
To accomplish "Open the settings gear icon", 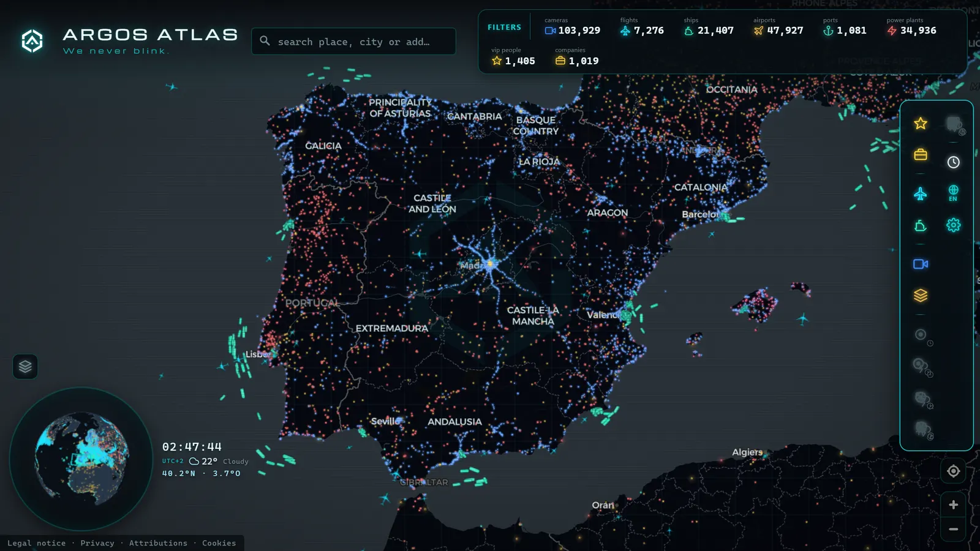I will (954, 225).
